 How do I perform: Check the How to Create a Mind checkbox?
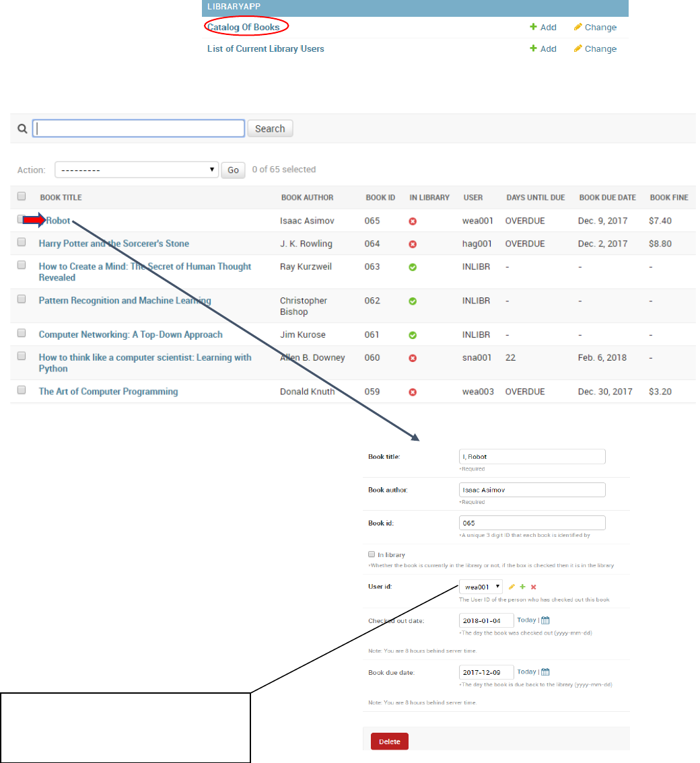[x=22, y=264]
